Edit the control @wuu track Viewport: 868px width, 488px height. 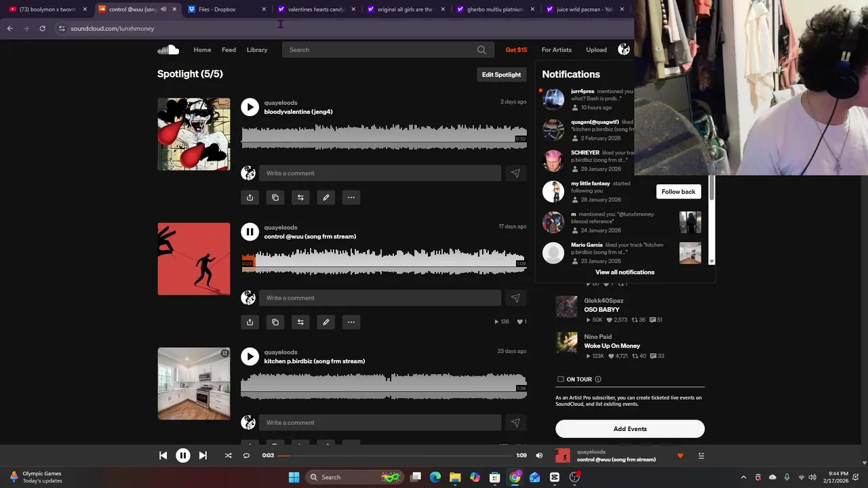(326, 322)
